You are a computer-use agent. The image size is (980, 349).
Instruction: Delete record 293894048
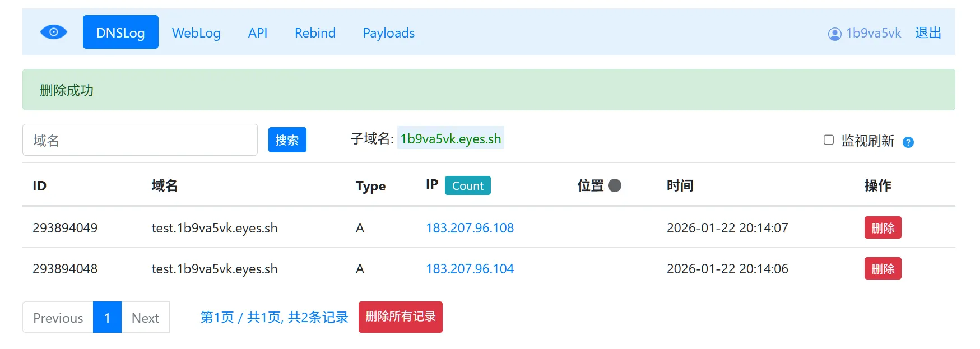tap(883, 269)
